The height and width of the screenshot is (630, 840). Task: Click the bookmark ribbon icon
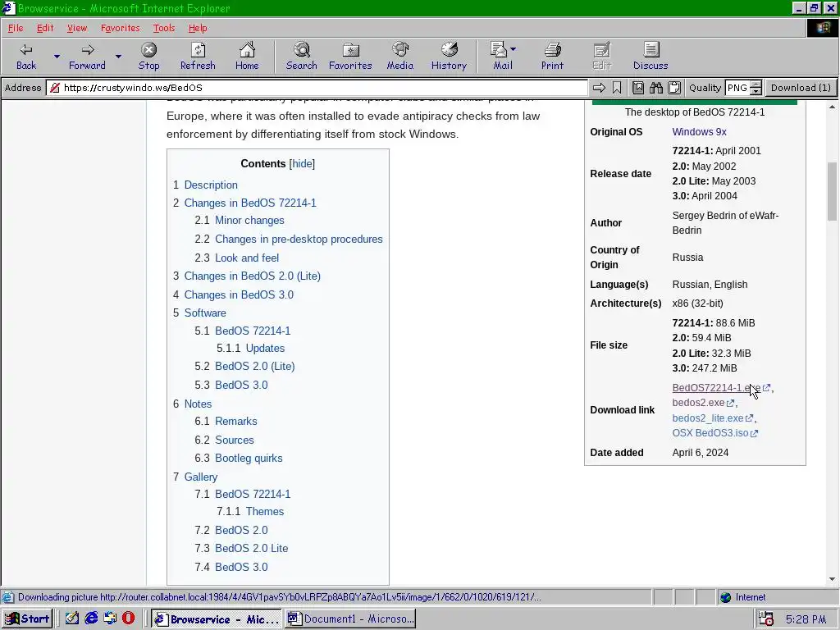click(617, 88)
